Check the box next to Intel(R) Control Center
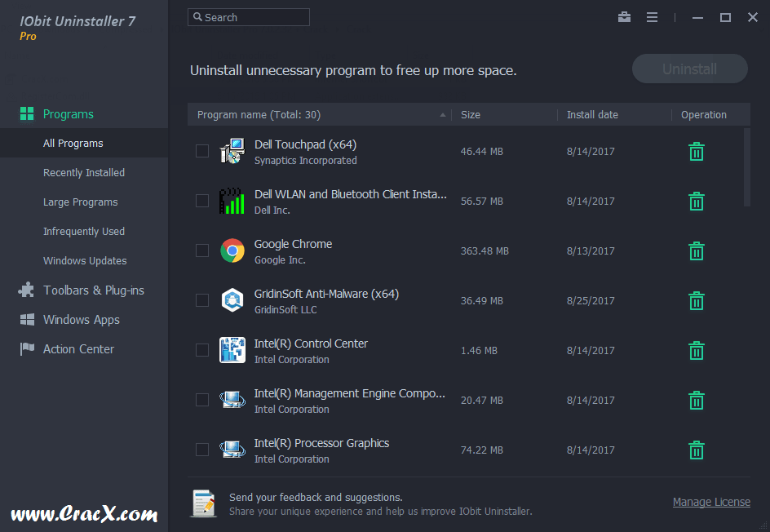 [x=201, y=350]
